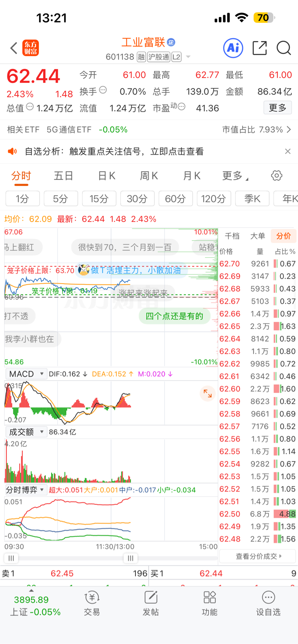Viewport: 298px width, 644px height.
Task: Open the Ai assistant icon
Action: (233, 48)
